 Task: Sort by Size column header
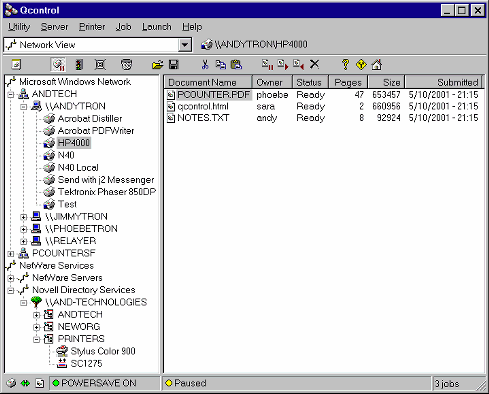point(386,82)
